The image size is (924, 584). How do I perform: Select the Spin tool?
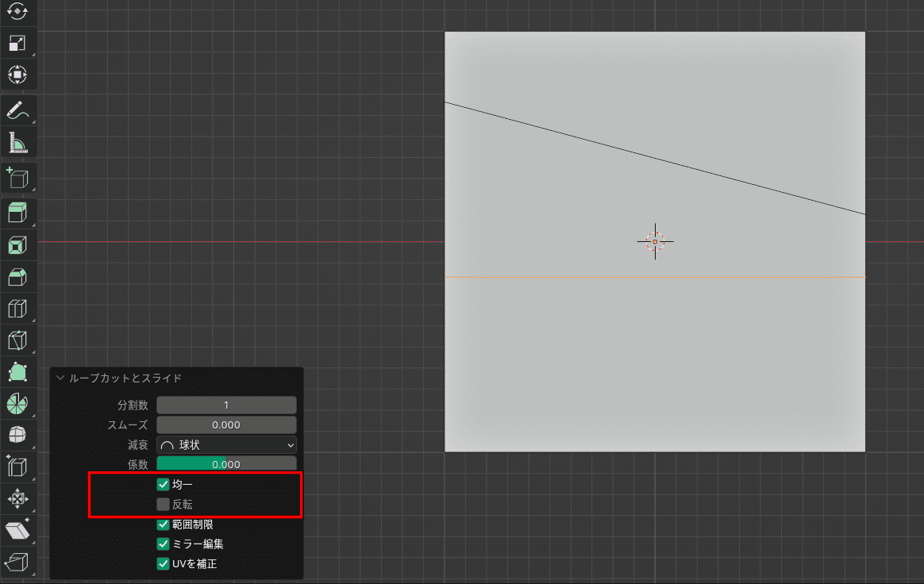coord(17,404)
